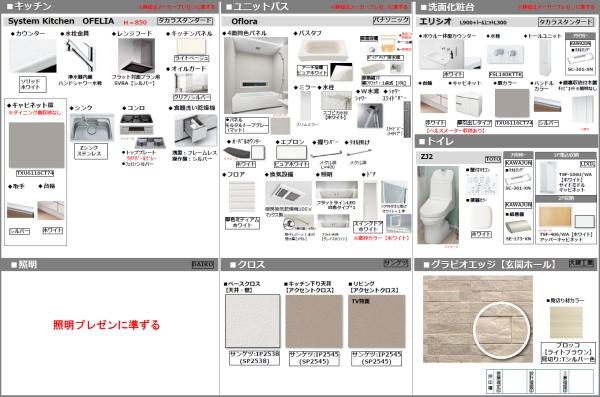Pick the リビング TV背面 SP2545 swatch
This screenshot has width=600, height=397.
(377, 321)
